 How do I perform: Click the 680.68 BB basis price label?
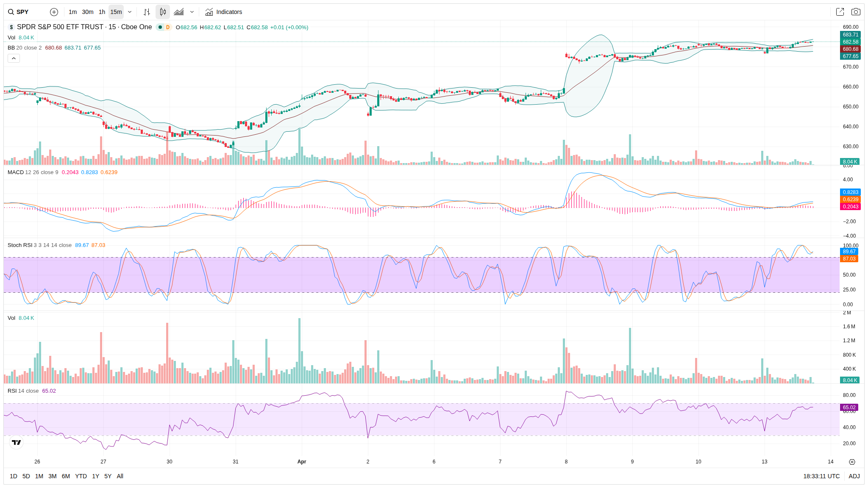850,49
